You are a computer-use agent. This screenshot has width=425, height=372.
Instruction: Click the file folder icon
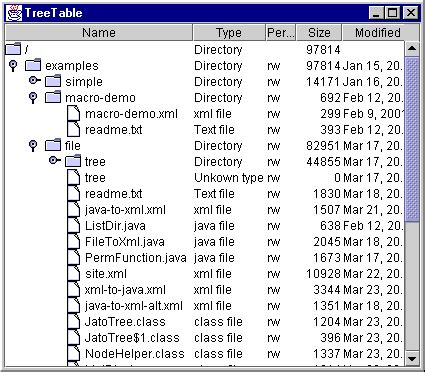pos(53,145)
